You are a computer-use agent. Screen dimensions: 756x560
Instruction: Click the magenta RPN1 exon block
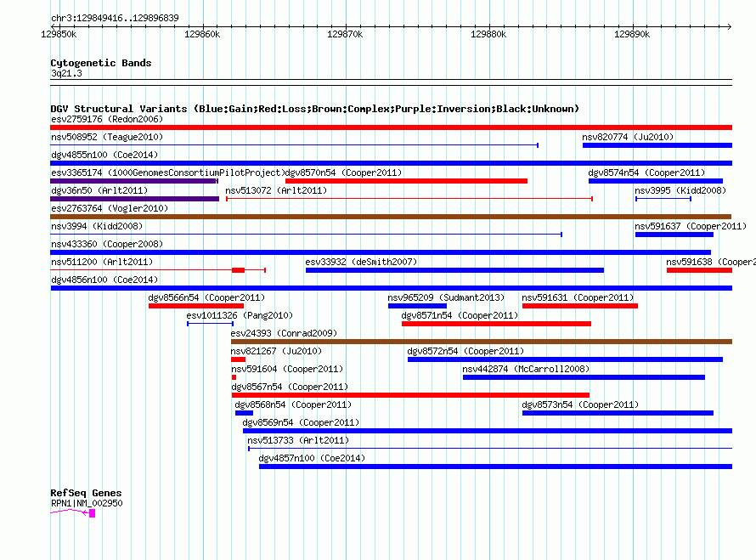(92, 513)
